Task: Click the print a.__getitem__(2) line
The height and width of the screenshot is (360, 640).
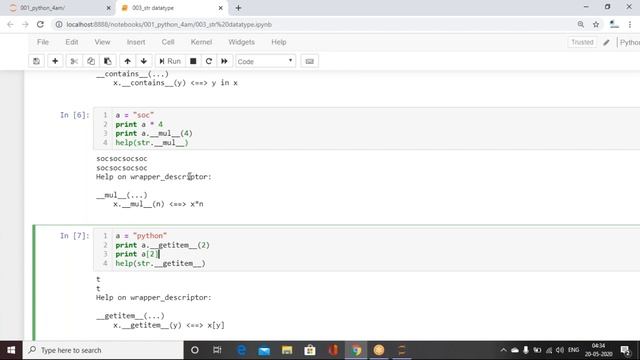Action: point(162,245)
